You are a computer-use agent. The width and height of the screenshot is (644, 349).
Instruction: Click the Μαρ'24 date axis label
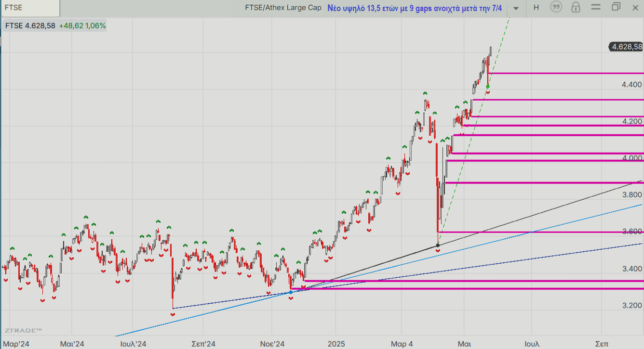click(17, 344)
